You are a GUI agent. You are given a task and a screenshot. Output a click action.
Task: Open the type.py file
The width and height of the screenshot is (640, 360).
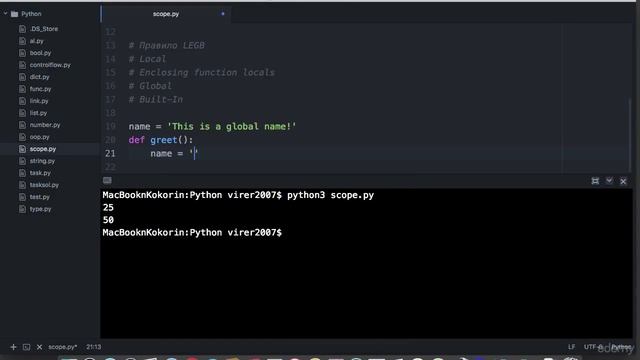[x=40, y=209]
